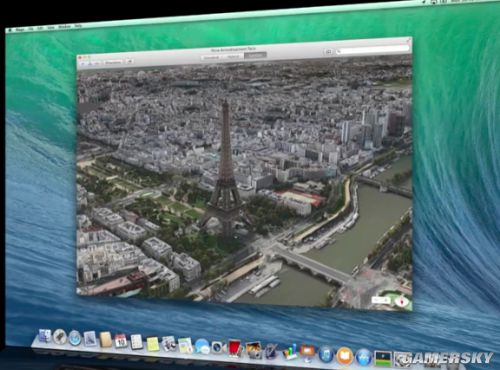The image size is (500, 370).
Task: Click the share button next to Directions
Action: tap(129, 62)
